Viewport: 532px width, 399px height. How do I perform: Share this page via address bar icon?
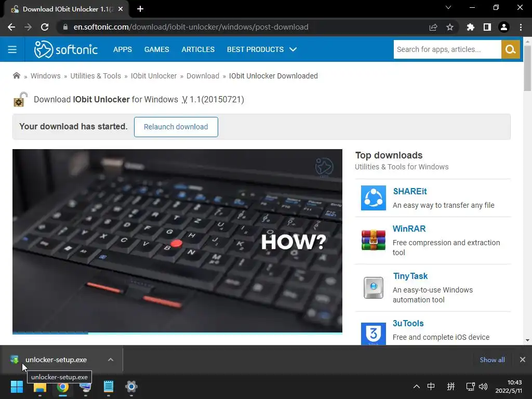point(433,27)
